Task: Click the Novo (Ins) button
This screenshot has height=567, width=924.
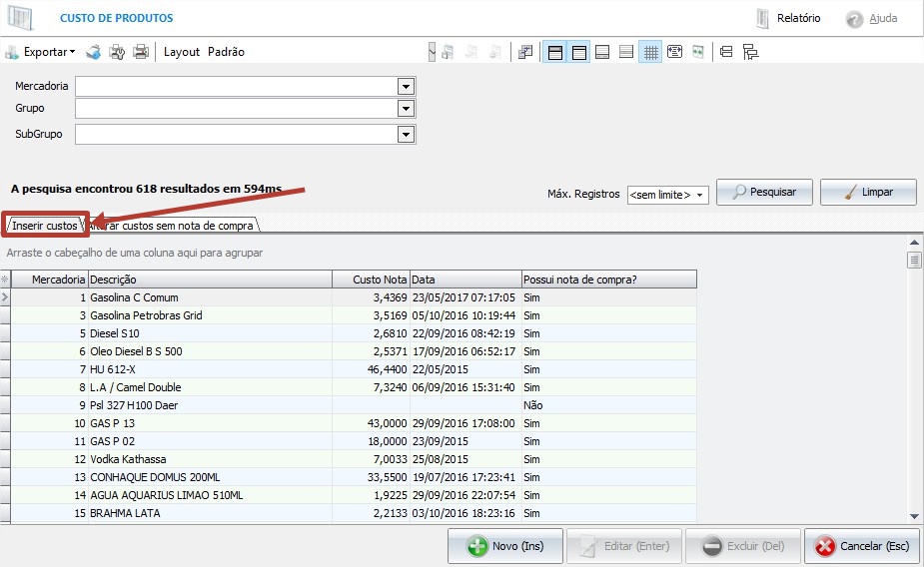Action: pos(505,546)
